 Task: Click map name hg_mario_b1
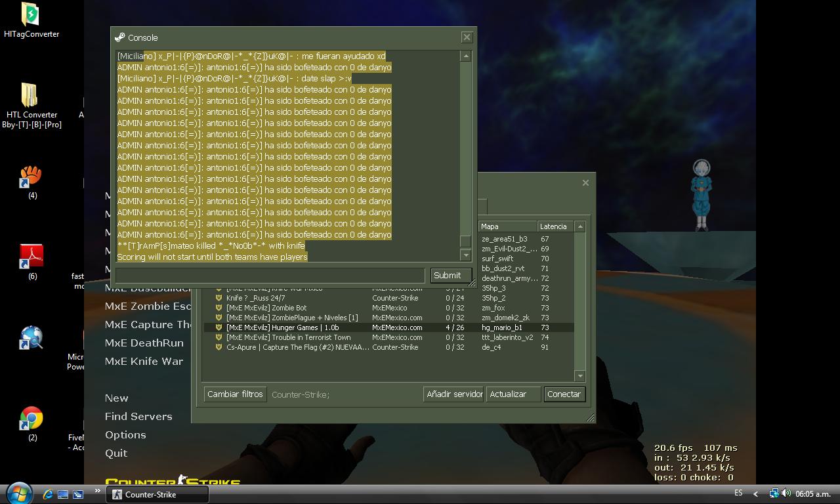coord(501,327)
